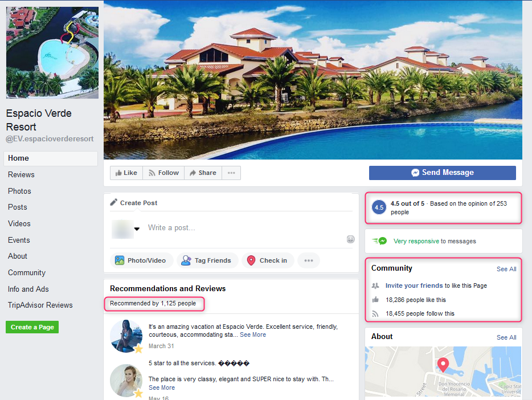Open the Videos section
The width and height of the screenshot is (532, 400).
point(19,223)
